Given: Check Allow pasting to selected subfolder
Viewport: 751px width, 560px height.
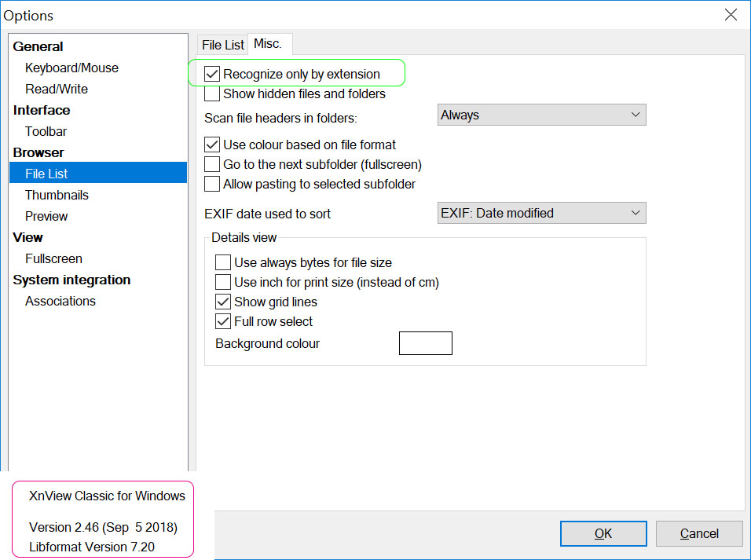Looking at the screenshot, I should (x=212, y=185).
